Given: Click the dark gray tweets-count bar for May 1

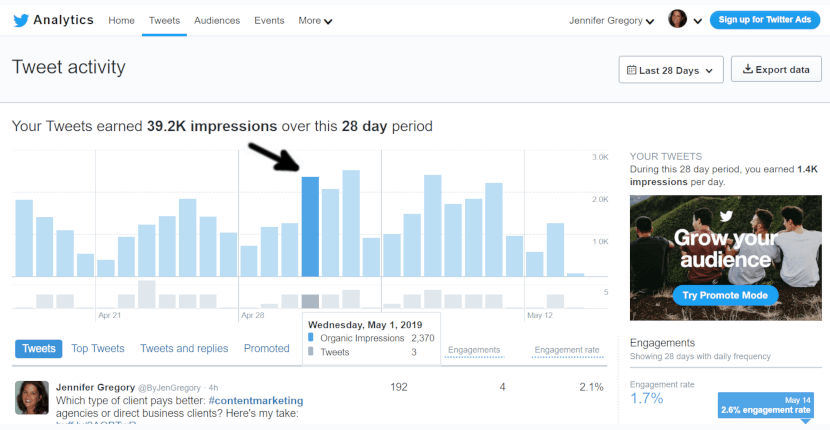Looking at the screenshot, I should click(x=310, y=302).
